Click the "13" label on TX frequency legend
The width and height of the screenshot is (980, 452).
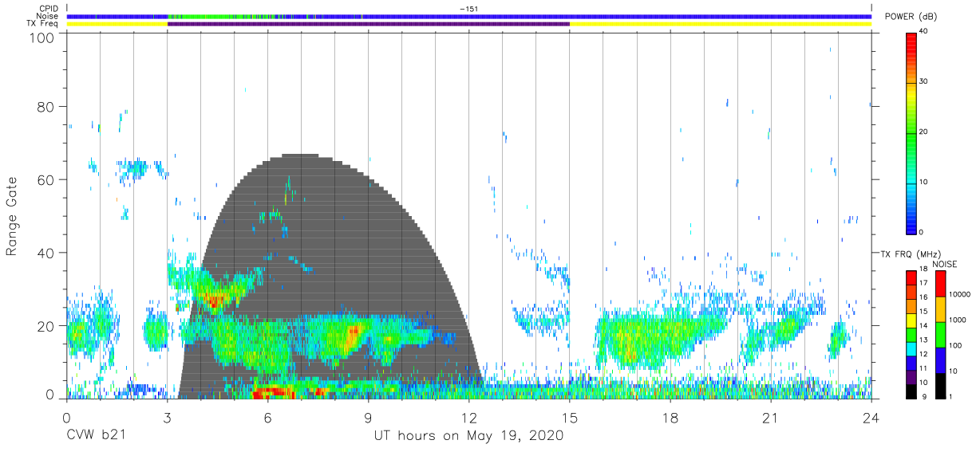click(x=923, y=340)
